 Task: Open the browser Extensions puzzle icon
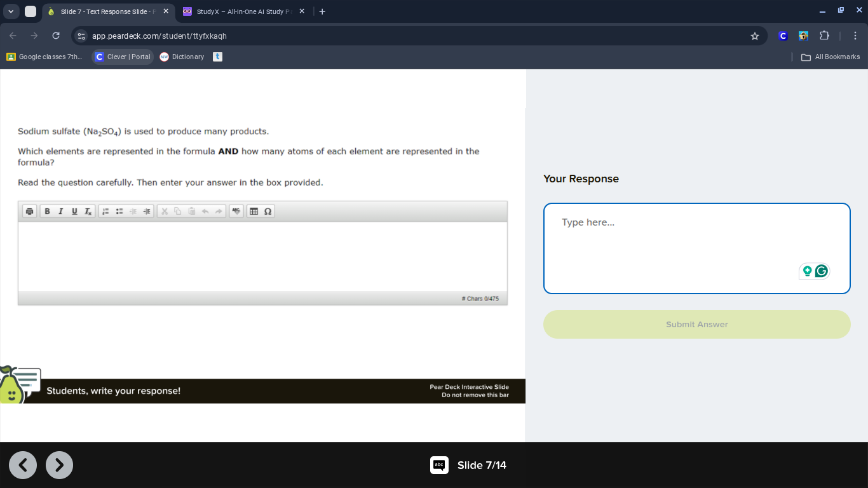(824, 36)
